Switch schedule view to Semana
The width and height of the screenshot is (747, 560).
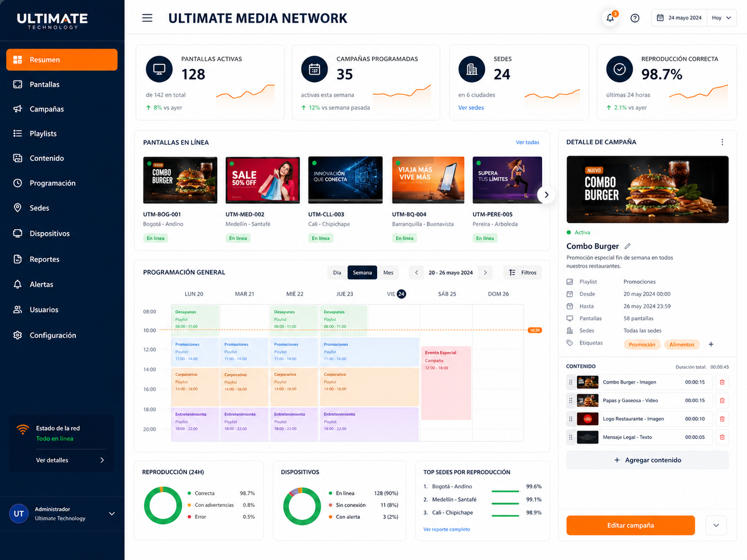(362, 273)
